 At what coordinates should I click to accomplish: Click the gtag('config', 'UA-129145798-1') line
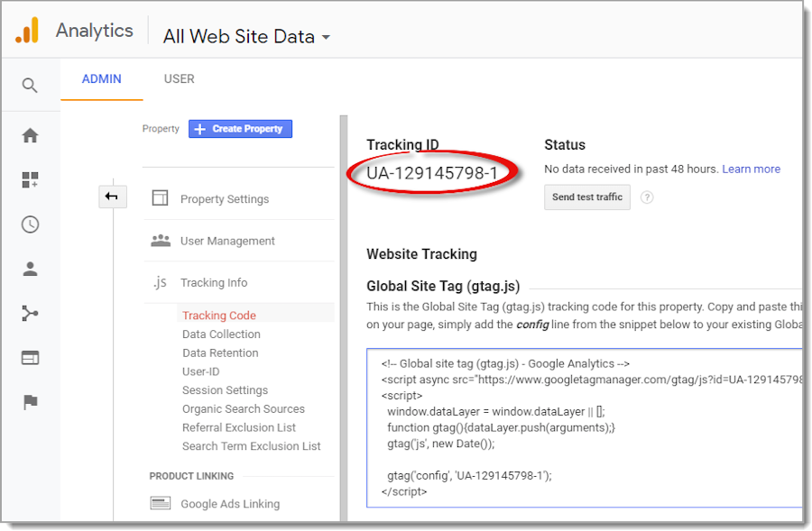(x=470, y=475)
